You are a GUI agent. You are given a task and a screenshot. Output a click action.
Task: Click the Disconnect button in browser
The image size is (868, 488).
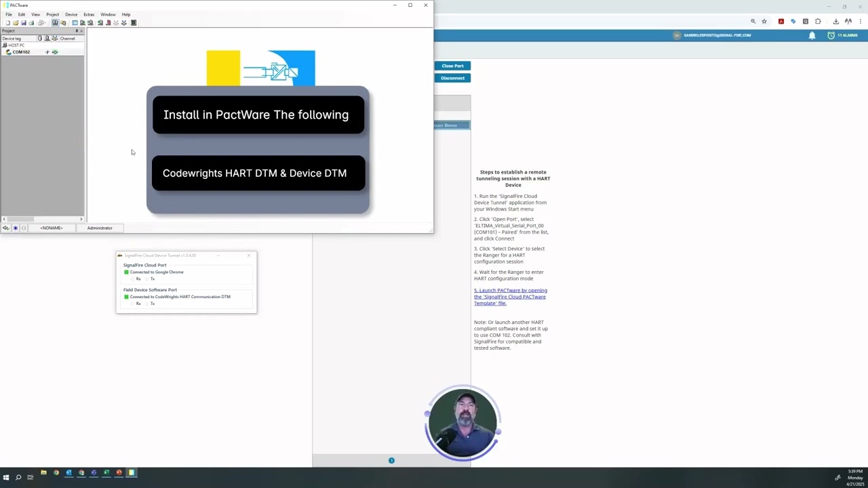tap(452, 78)
